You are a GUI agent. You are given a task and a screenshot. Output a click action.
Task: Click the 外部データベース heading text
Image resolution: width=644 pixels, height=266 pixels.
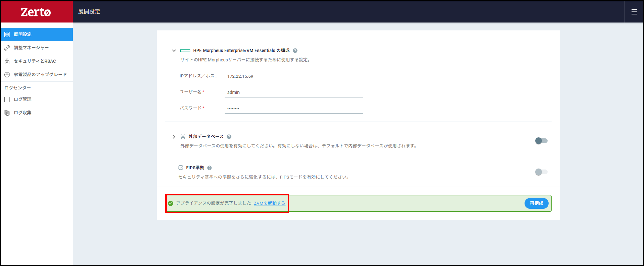pos(206,137)
